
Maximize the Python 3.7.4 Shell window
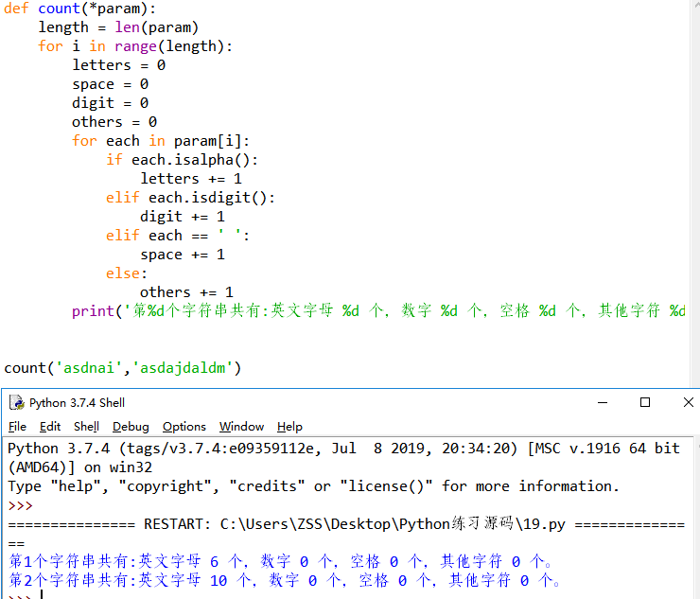(645, 402)
